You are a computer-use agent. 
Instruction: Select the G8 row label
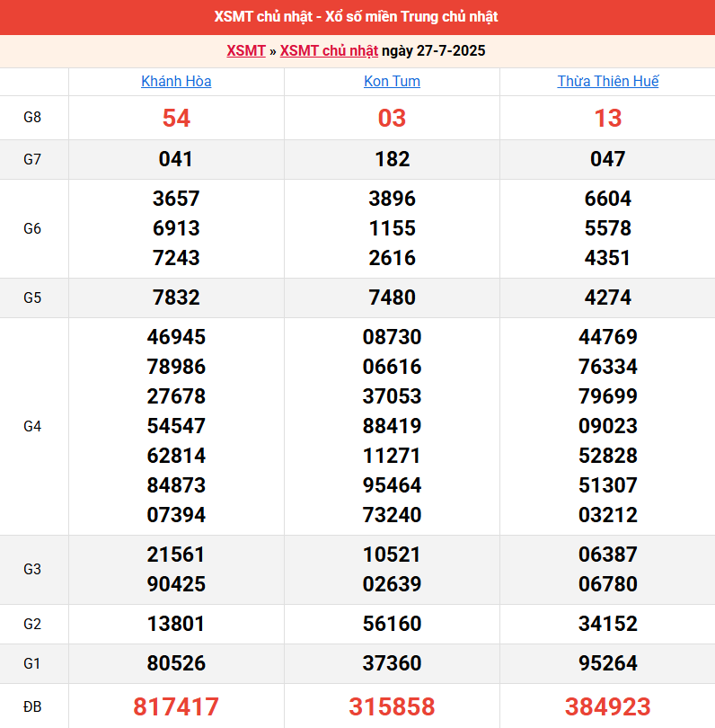[32, 117]
